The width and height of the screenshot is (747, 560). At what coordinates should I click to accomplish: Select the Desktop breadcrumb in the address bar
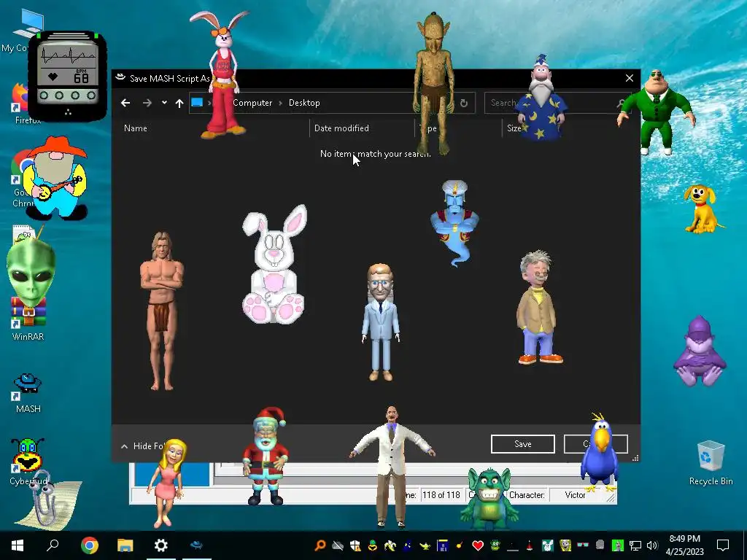coord(304,103)
